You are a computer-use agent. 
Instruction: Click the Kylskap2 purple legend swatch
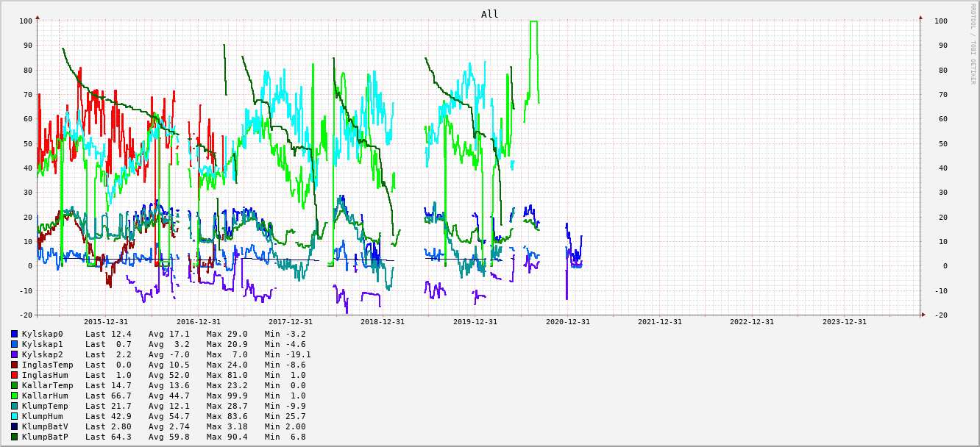point(14,354)
